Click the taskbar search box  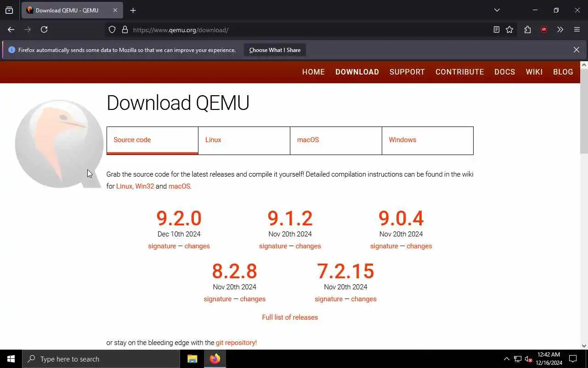coord(101,359)
